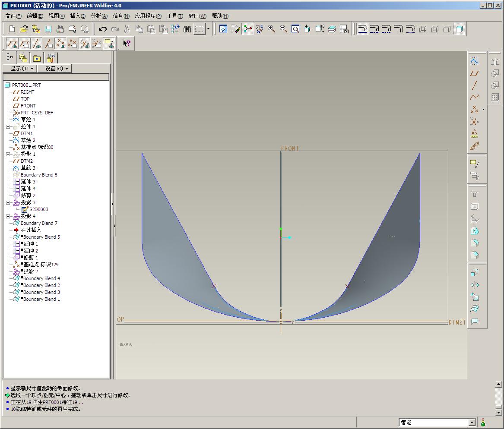Collapse the 投影 3 tree node
The height and width of the screenshot is (429, 504).
pos(8,202)
